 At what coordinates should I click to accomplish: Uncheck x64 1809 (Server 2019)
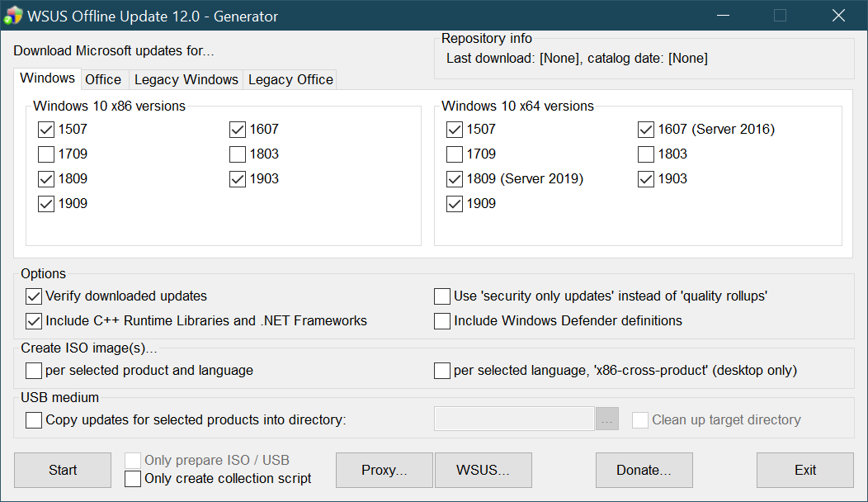(x=455, y=179)
